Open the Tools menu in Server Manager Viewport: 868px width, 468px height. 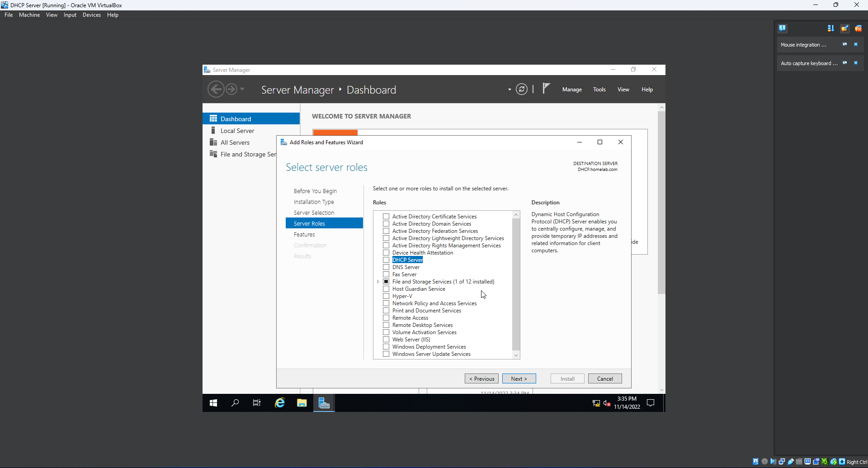[599, 90]
